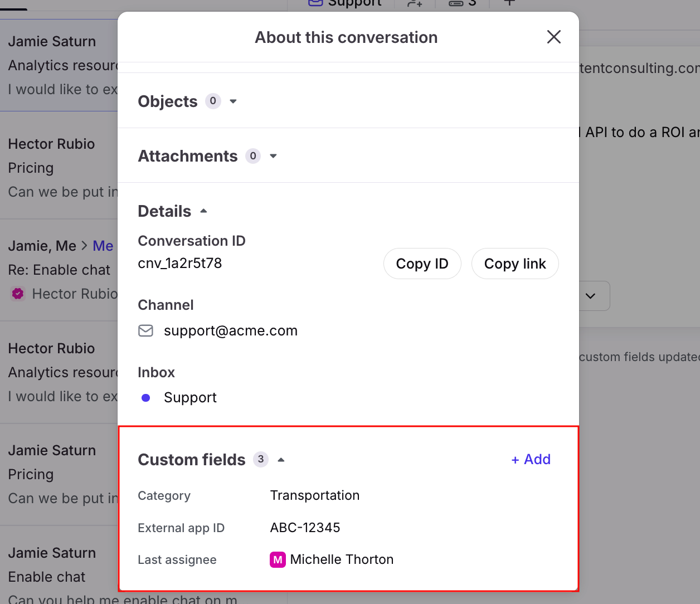
Task: Expand the Attachments section arrow
Action: coord(273,156)
